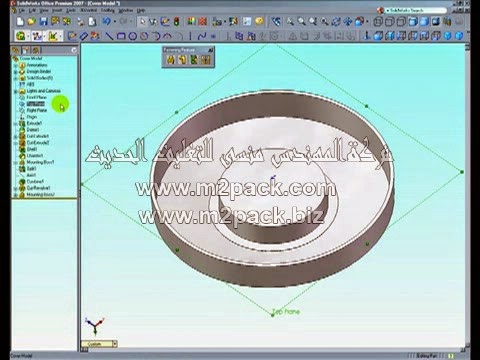The image size is (480, 360).
Task: Click the SolidWorks Search input field
Action: click(x=415, y=11)
